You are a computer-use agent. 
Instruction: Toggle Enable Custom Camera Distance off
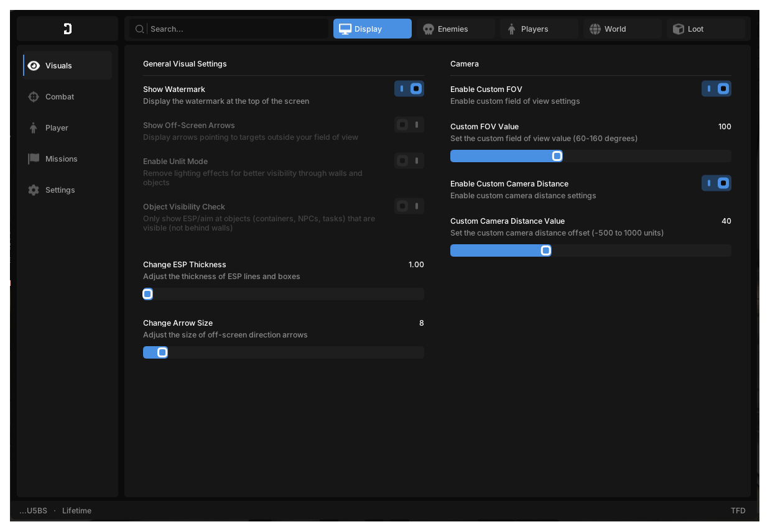717,183
